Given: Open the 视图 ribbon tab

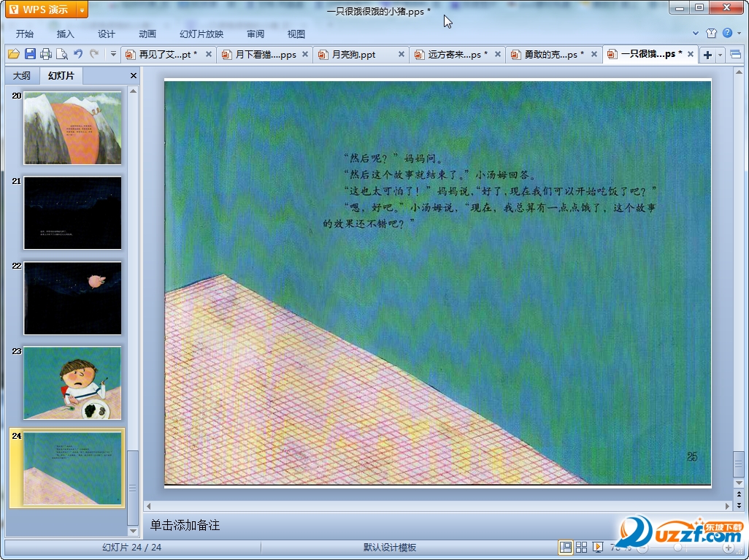Looking at the screenshot, I should click(x=296, y=34).
